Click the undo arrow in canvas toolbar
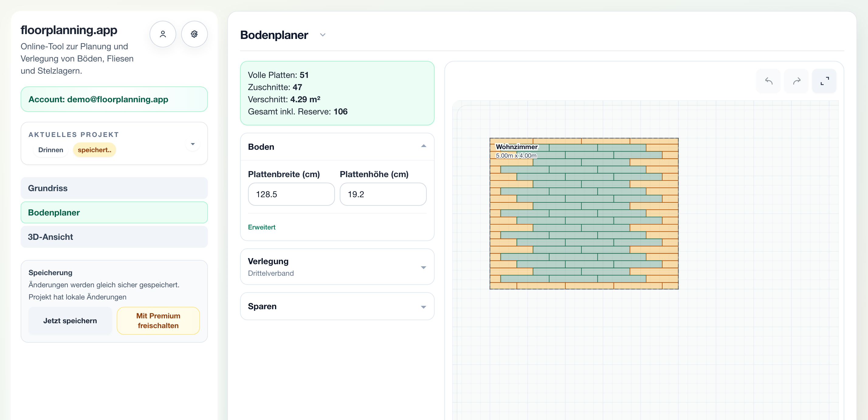Viewport: 868px width, 420px height. 769,81
